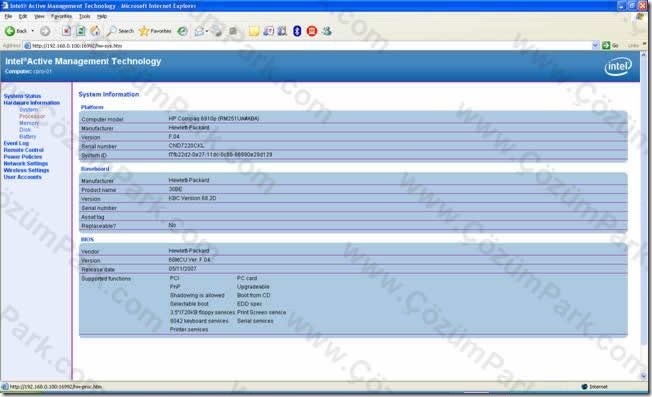The height and width of the screenshot is (397, 652).
Task: Open the Power Policies link
Action: [23, 157]
